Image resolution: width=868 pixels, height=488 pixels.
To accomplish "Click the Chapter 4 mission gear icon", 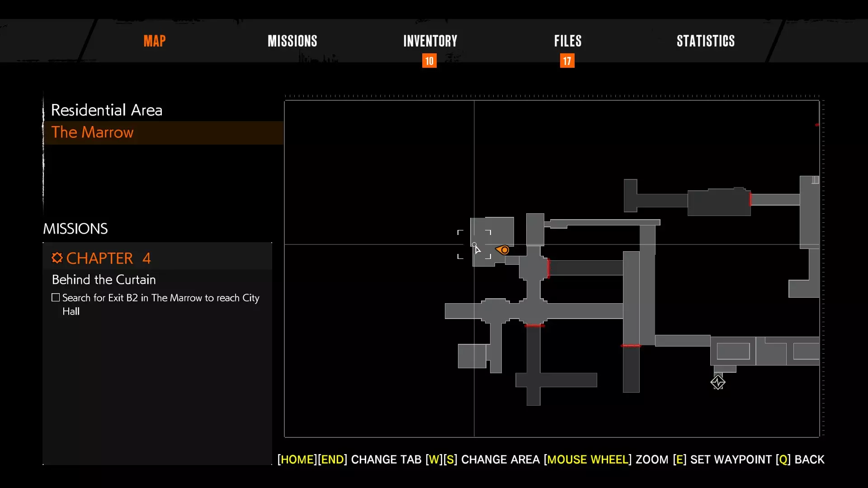I will click(57, 258).
